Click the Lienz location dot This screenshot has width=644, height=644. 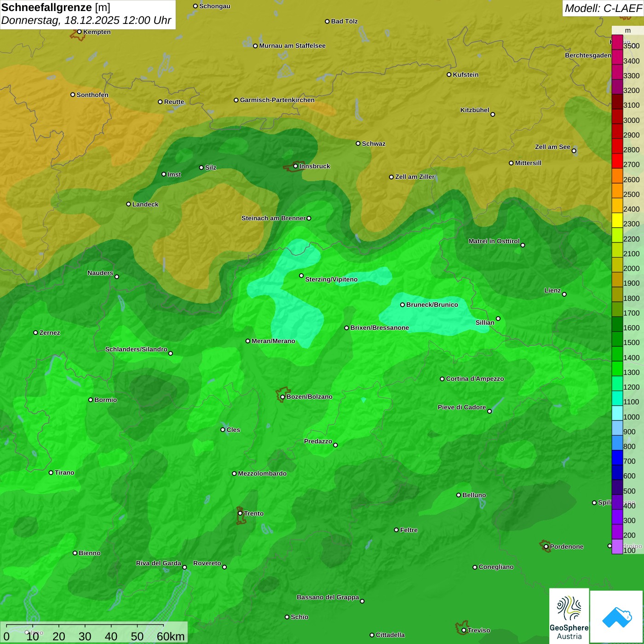(564, 294)
